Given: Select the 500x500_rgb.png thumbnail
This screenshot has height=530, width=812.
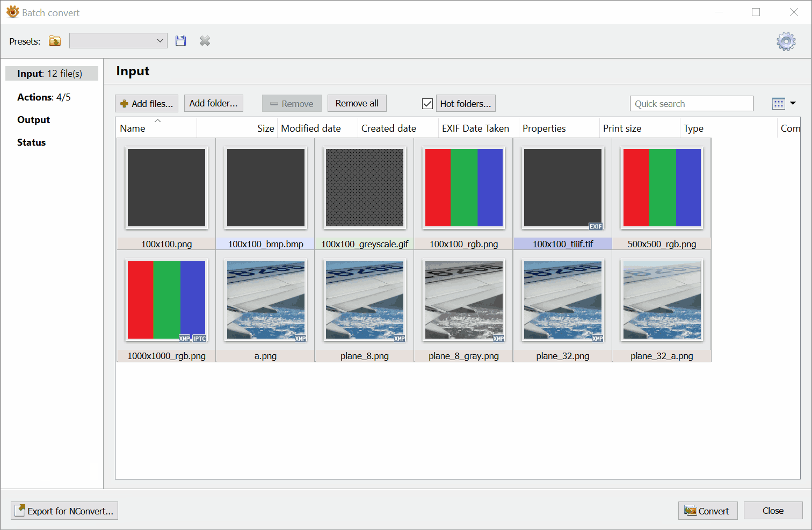Looking at the screenshot, I should pos(662,188).
